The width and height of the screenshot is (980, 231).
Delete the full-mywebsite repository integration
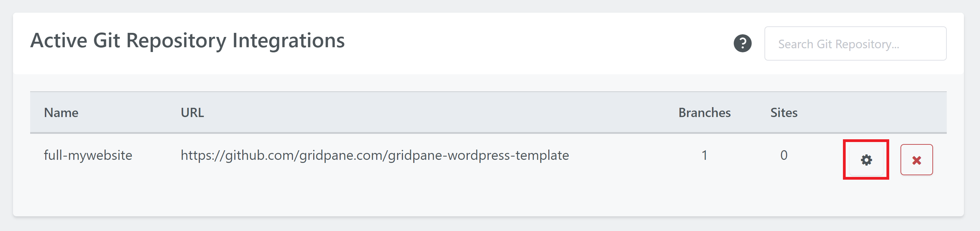click(x=916, y=160)
